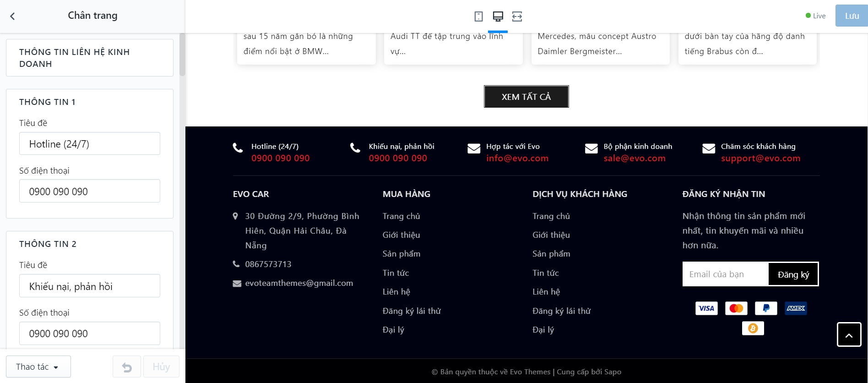
Task: Click the Email của bạn input
Action: click(x=725, y=274)
